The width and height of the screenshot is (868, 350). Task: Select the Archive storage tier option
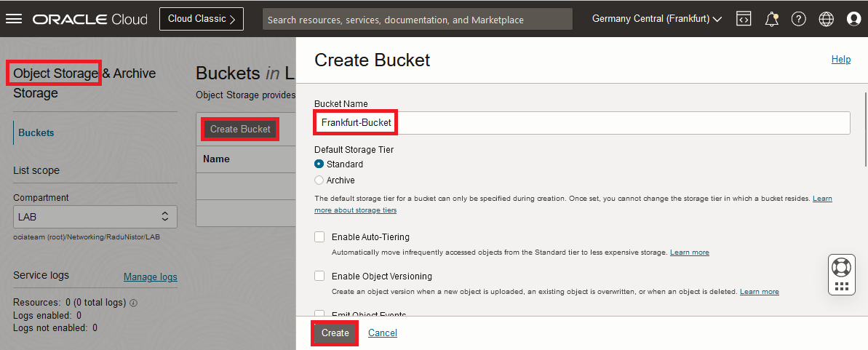click(x=319, y=180)
